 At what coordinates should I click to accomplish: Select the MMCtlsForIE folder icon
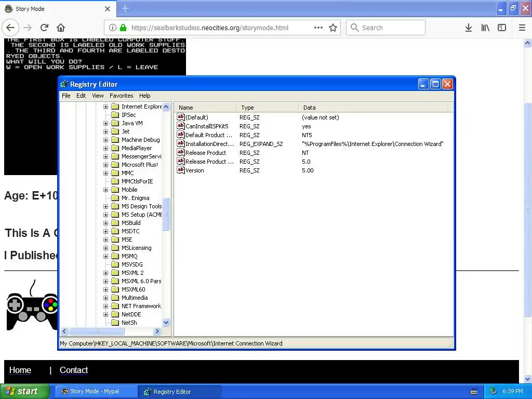pos(115,181)
